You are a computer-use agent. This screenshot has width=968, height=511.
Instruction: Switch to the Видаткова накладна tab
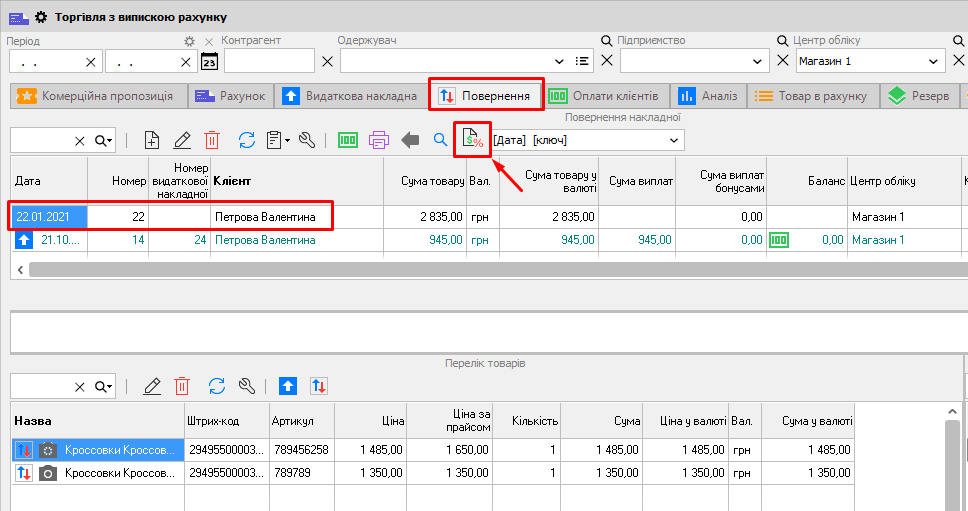349,96
